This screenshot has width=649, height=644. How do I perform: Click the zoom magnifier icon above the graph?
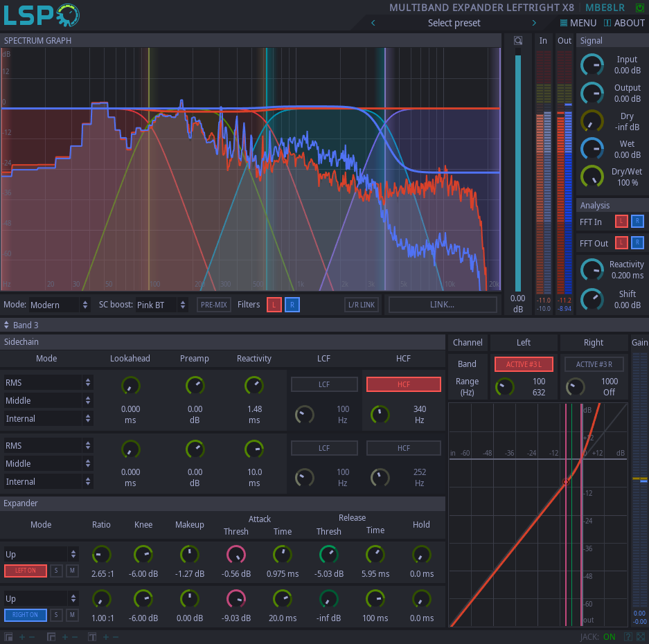(x=517, y=41)
